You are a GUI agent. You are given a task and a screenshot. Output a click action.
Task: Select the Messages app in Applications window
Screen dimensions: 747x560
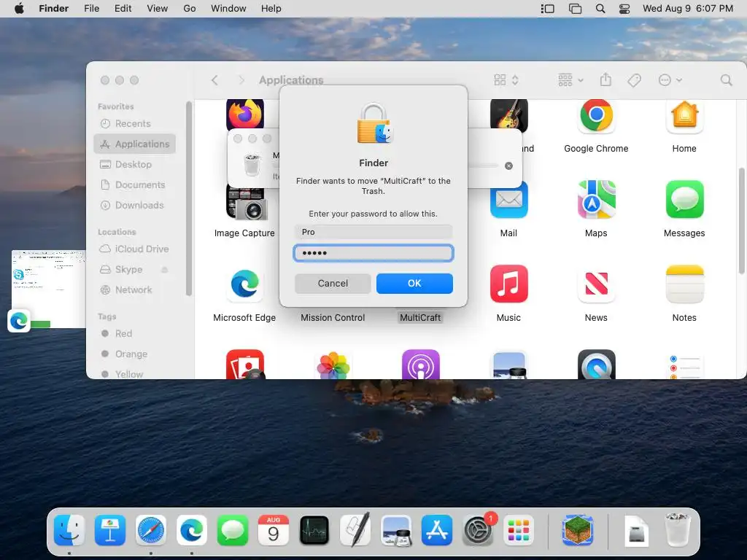(x=684, y=200)
